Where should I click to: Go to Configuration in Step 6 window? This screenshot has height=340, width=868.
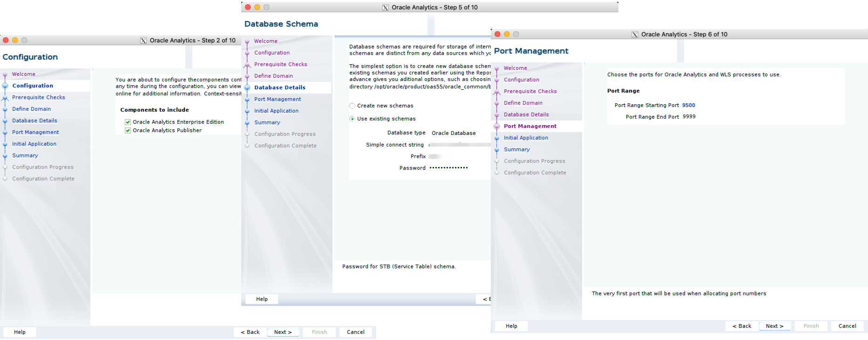point(522,80)
